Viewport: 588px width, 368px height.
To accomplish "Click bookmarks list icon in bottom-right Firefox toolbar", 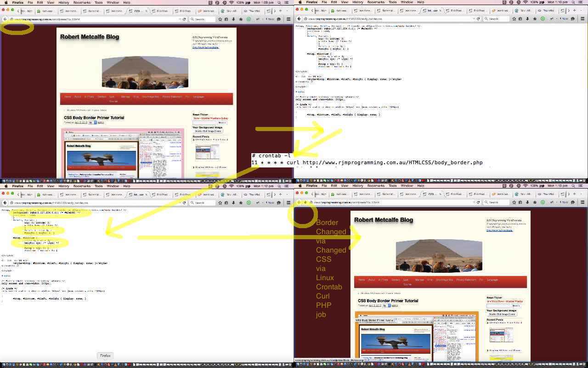I will click(520, 202).
